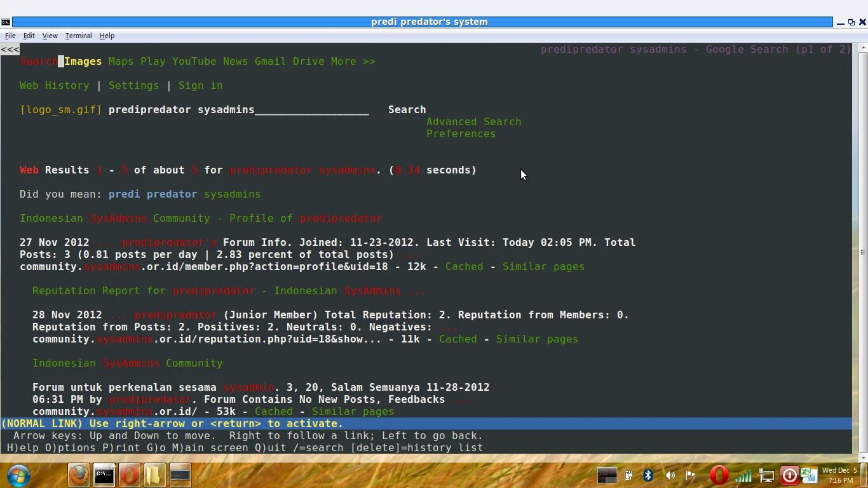Open the third result titled 'Indonesian SysAdmins Community'
This screenshot has height=488, width=868.
pyautogui.click(x=127, y=363)
